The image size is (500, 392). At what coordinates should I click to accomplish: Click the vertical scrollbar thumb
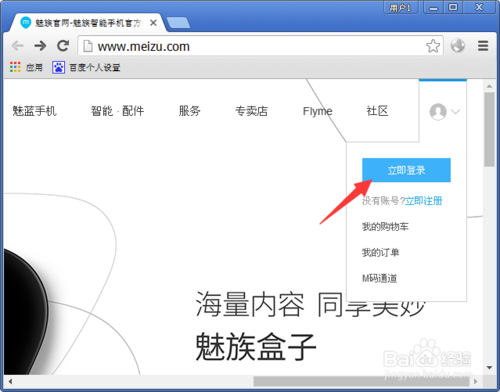(489, 130)
